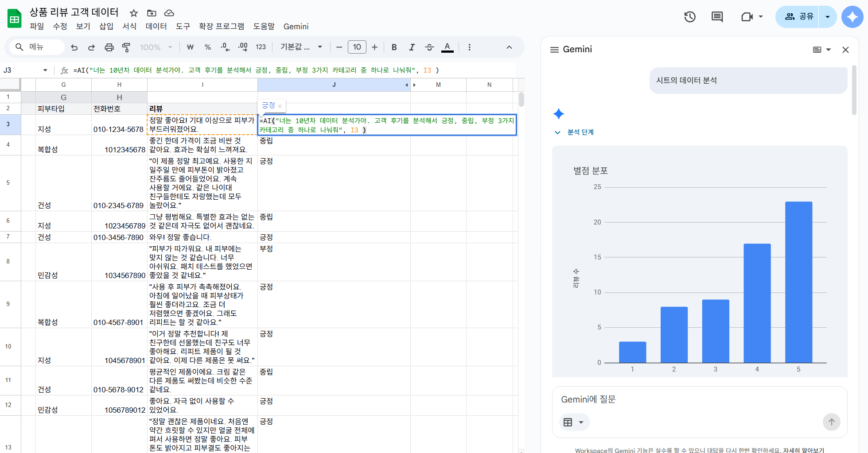Open the text color picker
Screen dimensions: 868x453
(x=447, y=47)
